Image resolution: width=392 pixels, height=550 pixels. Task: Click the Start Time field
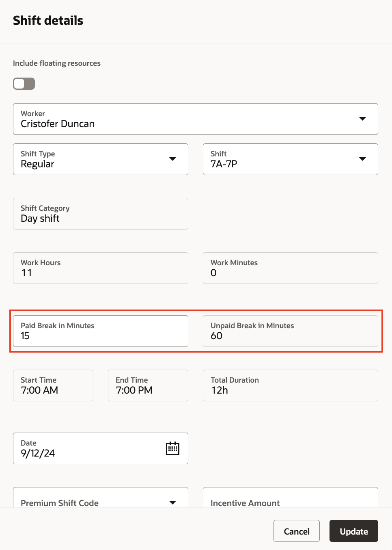pyautogui.click(x=53, y=385)
